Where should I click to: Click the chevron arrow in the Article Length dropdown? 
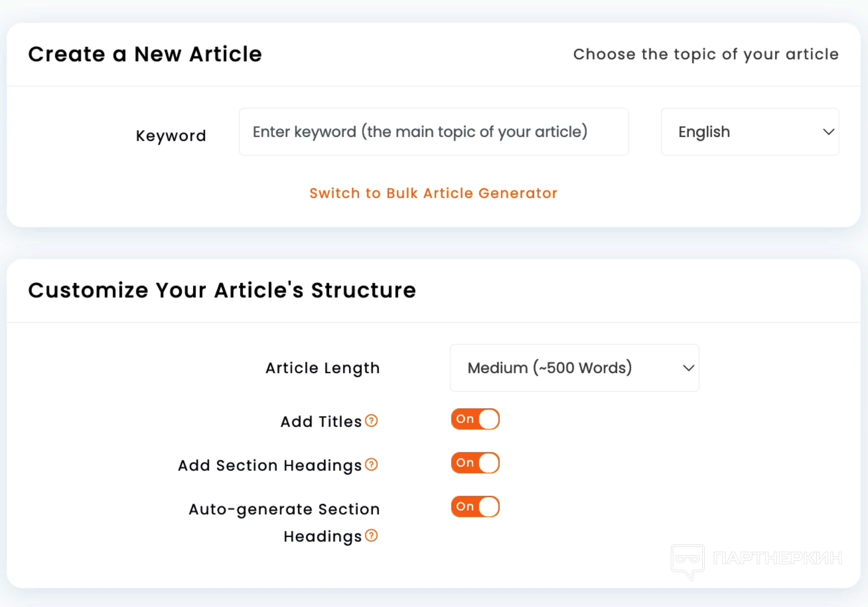[688, 368]
